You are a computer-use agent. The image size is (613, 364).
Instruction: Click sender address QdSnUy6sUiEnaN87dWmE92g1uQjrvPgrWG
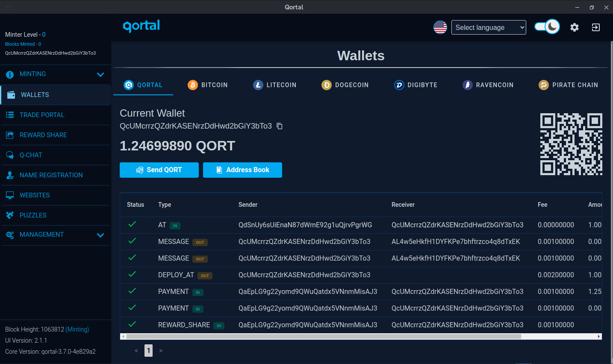pyautogui.click(x=305, y=225)
